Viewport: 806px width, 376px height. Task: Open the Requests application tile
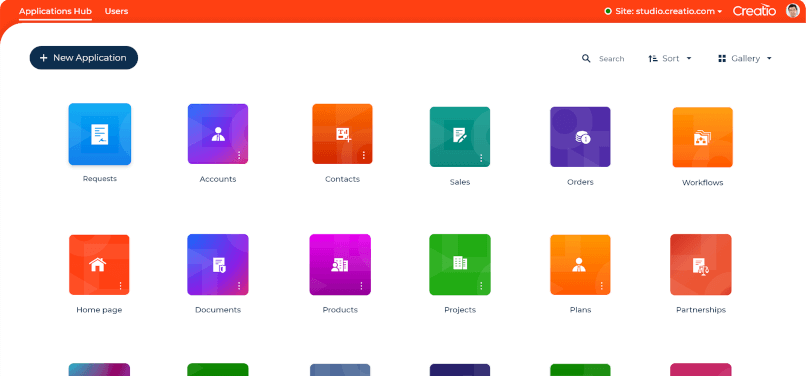coord(100,134)
